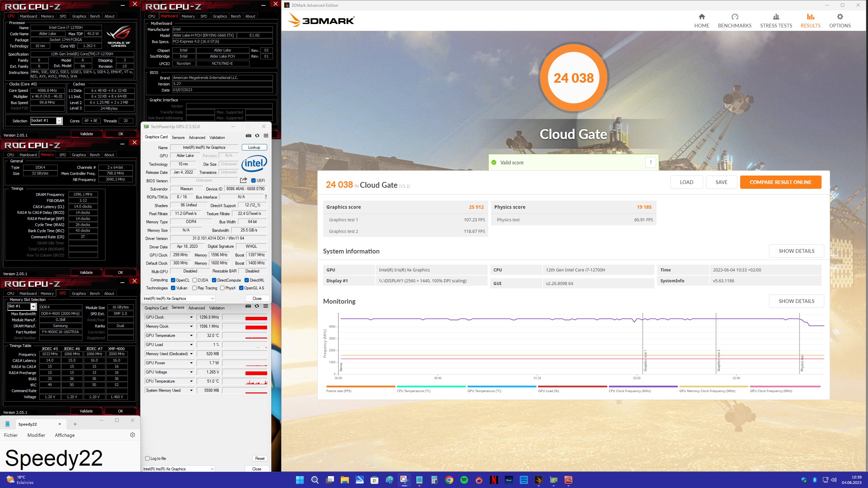The image size is (868, 488).
Task: Expand the GPU Power sensor dropdown
Action: [191, 363]
